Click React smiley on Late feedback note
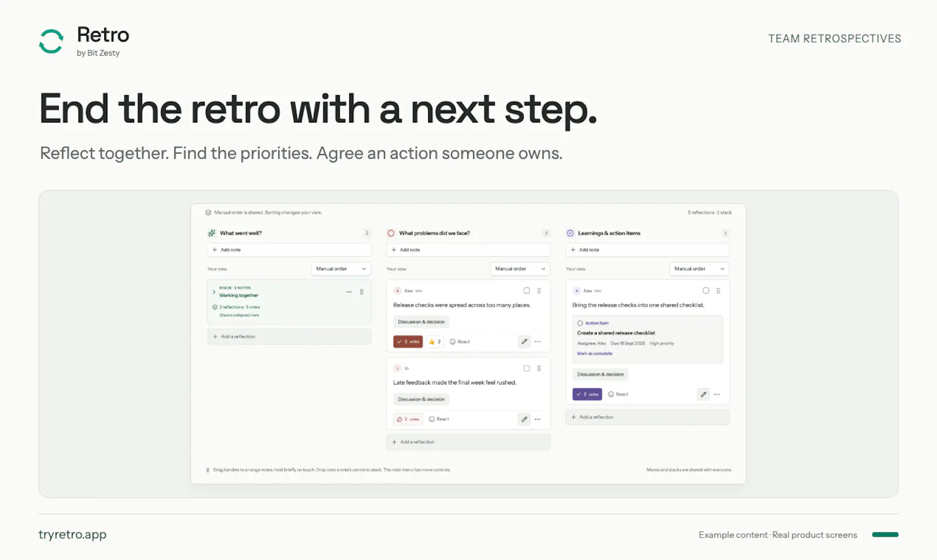Image resolution: width=937 pixels, height=560 pixels. (439, 419)
